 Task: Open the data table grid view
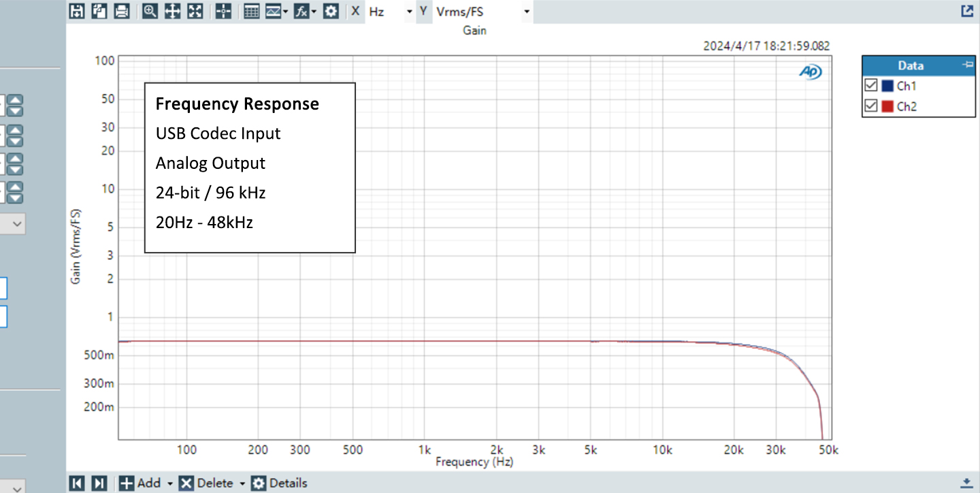tap(252, 11)
